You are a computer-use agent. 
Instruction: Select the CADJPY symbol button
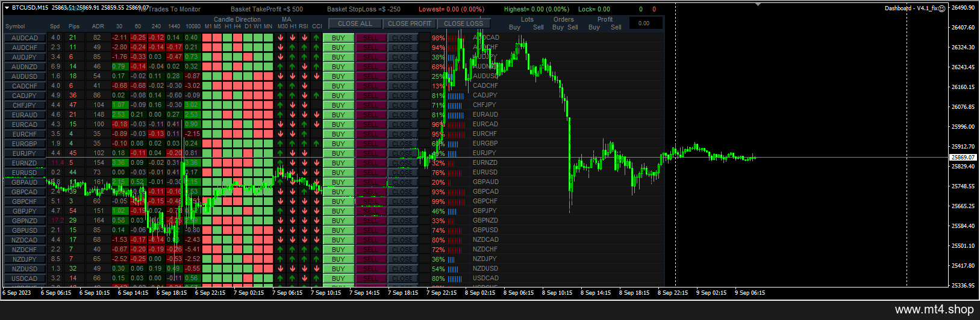click(25, 96)
